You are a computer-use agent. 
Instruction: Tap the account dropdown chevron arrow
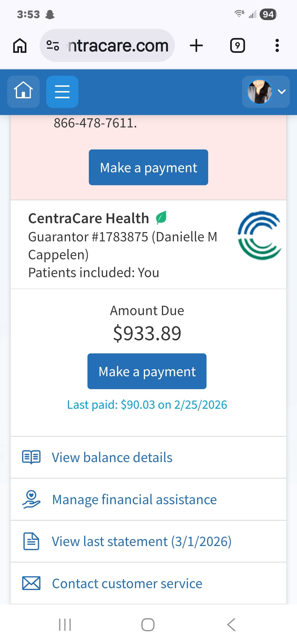point(282,92)
